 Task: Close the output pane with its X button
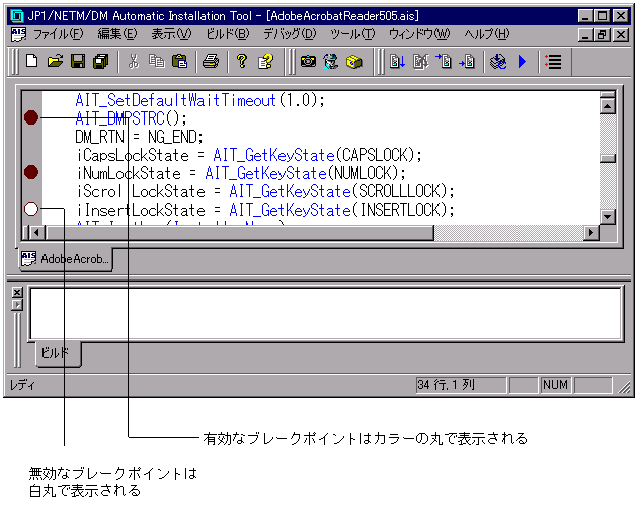(x=17, y=292)
